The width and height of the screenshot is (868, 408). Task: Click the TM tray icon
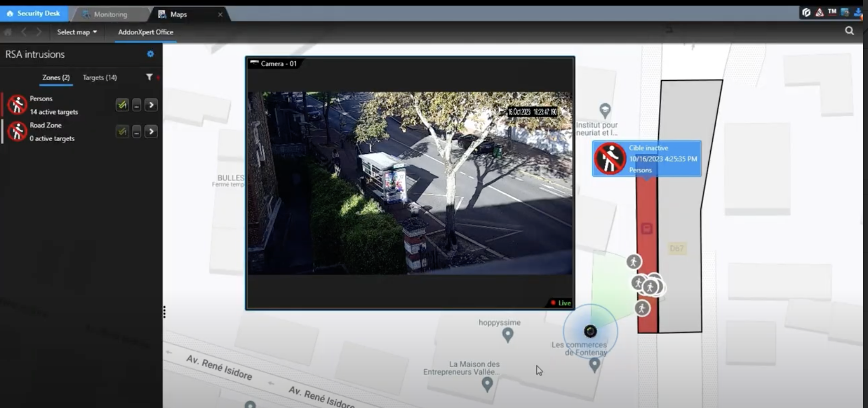pyautogui.click(x=832, y=12)
